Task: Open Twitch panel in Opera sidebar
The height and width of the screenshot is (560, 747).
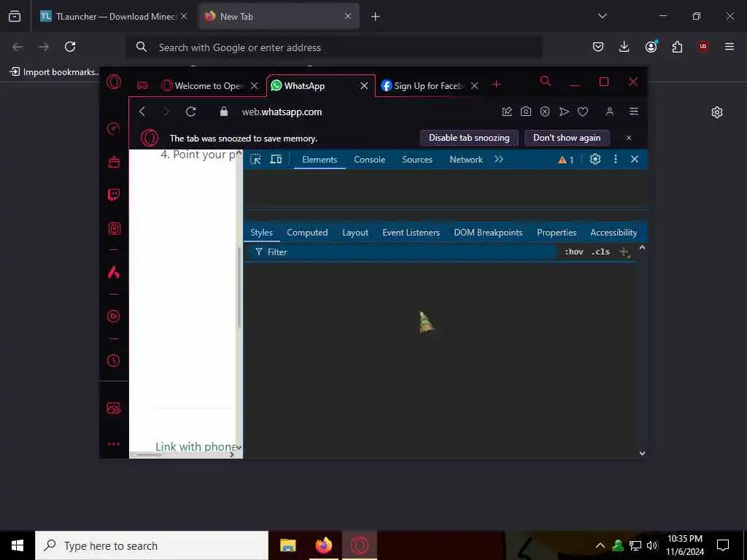Action: 114,194
